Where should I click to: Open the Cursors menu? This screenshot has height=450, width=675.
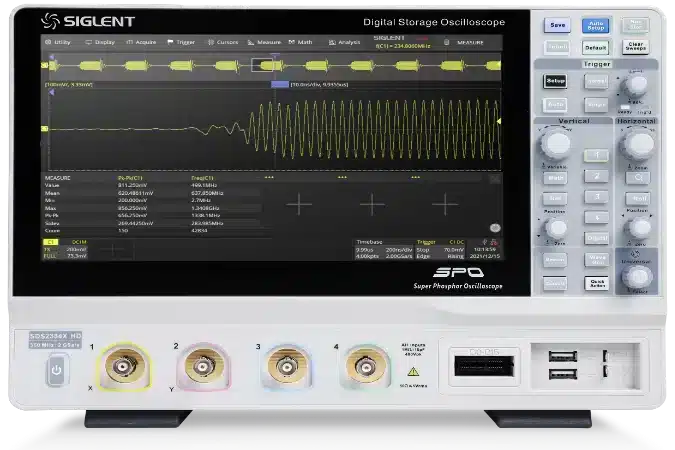click(x=224, y=42)
